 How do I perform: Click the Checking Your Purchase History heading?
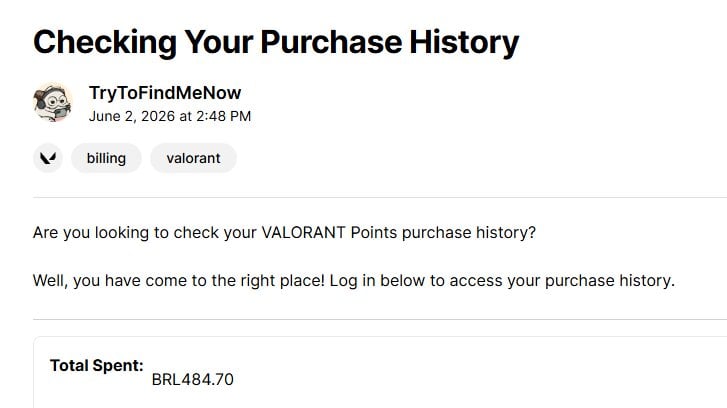coord(276,43)
